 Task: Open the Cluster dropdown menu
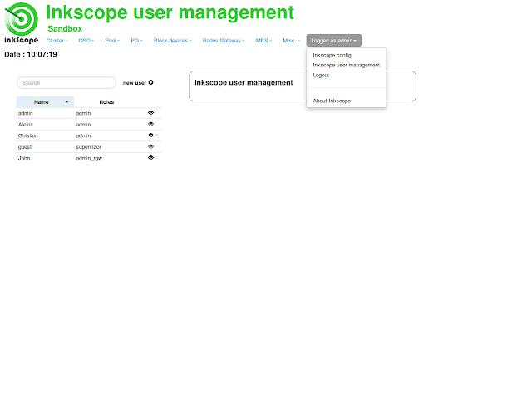57,41
